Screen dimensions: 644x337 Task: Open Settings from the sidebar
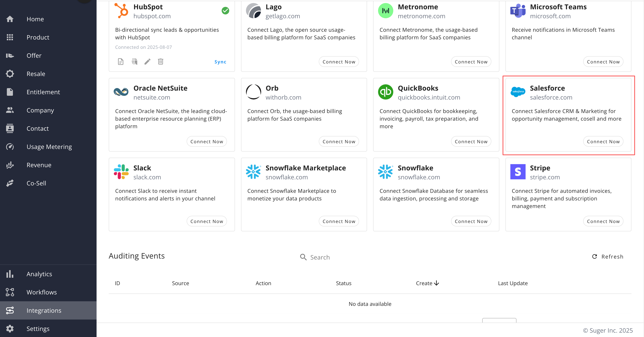click(38, 329)
